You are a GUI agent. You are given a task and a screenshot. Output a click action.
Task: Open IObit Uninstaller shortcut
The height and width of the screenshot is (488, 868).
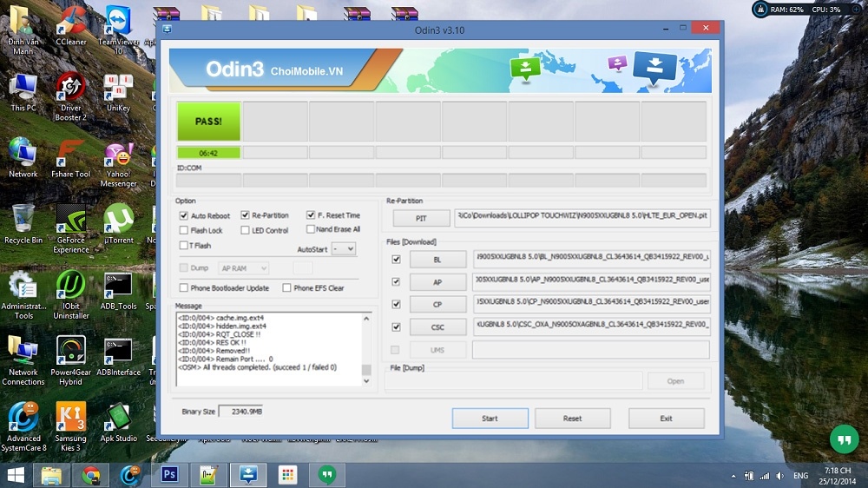coord(71,295)
